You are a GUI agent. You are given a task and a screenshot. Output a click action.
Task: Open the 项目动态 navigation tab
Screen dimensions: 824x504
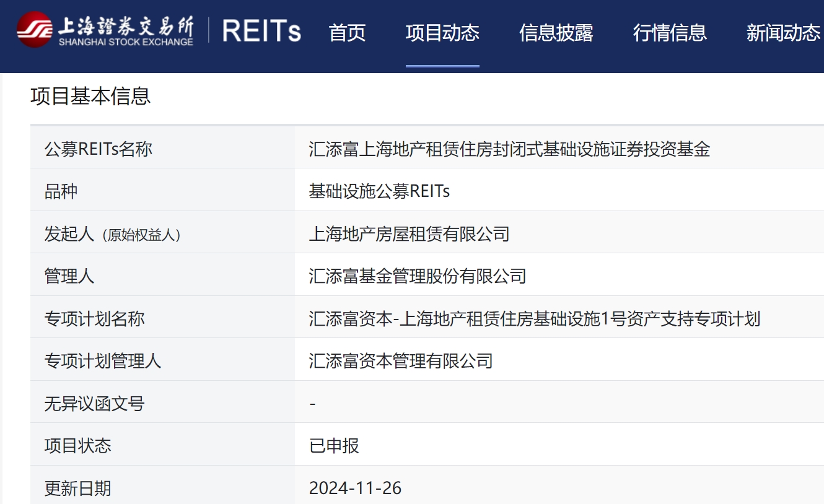pos(442,32)
